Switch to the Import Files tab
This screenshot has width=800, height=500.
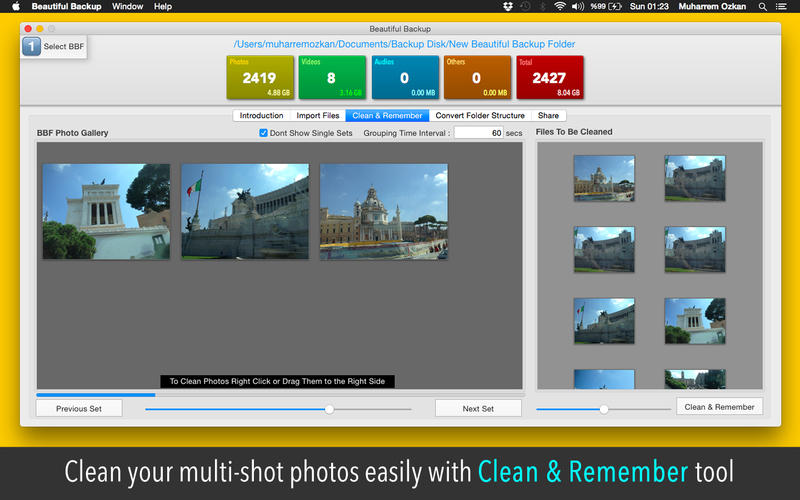coord(317,115)
